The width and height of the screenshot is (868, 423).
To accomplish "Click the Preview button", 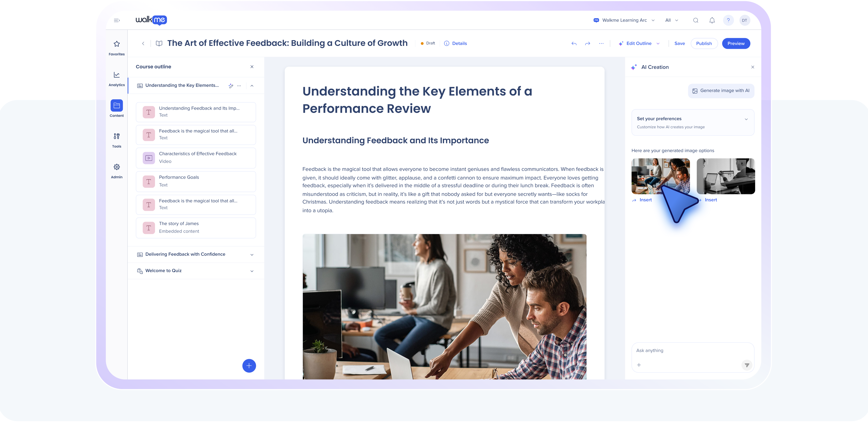I will tap(736, 44).
